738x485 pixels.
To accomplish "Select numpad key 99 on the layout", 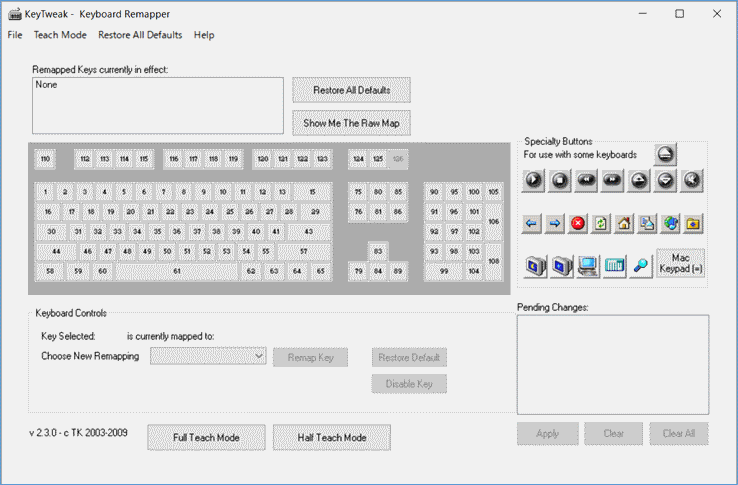I will pos(444,271).
